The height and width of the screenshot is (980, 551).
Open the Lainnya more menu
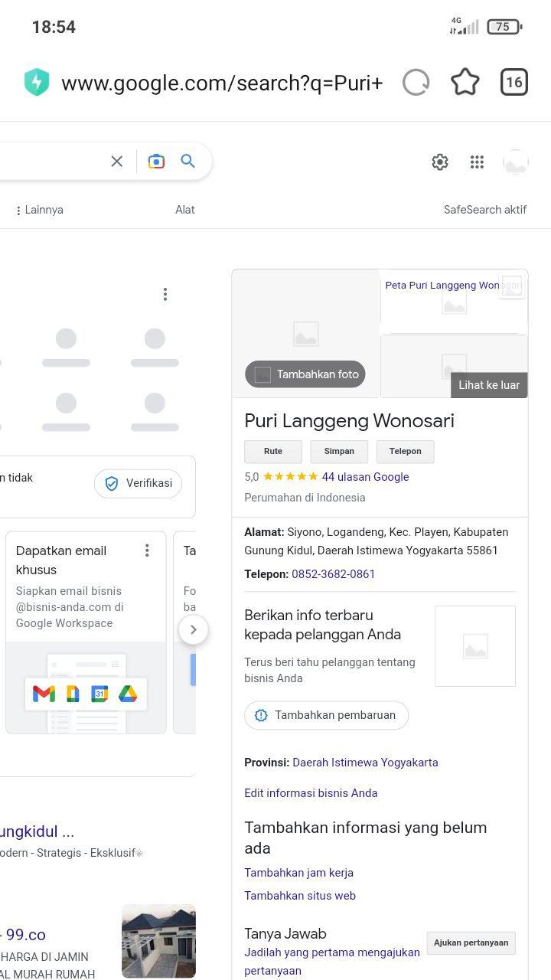click(x=40, y=210)
